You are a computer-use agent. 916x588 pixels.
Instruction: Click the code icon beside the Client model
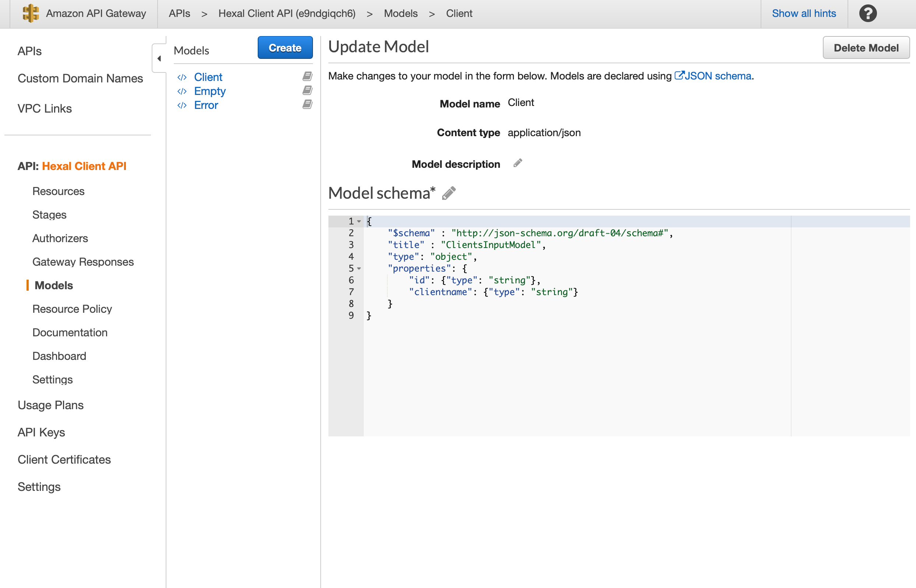(x=182, y=77)
